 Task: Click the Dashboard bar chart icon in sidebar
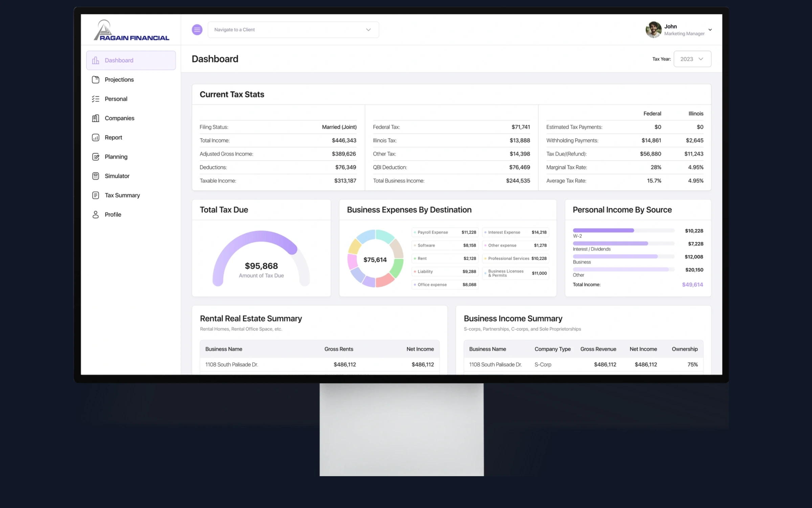(96, 60)
